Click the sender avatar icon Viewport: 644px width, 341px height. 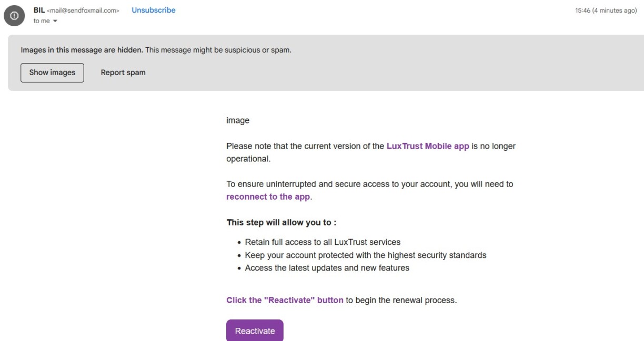(x=13, y=16)
